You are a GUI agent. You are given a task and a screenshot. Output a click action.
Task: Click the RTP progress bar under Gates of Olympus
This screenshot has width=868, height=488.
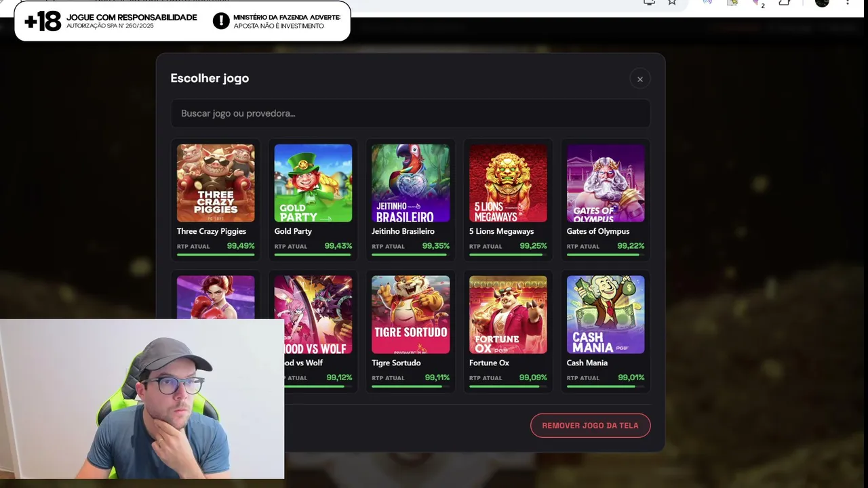point(606,255)
